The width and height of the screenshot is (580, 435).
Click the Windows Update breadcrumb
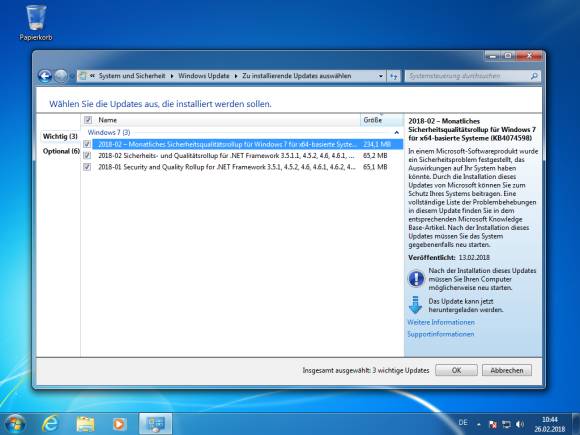pyautogui.click(x=204, y=76)
